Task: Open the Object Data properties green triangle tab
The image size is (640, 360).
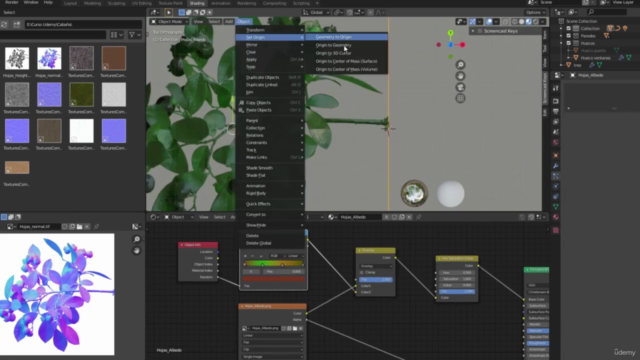Action: (556, 207)
